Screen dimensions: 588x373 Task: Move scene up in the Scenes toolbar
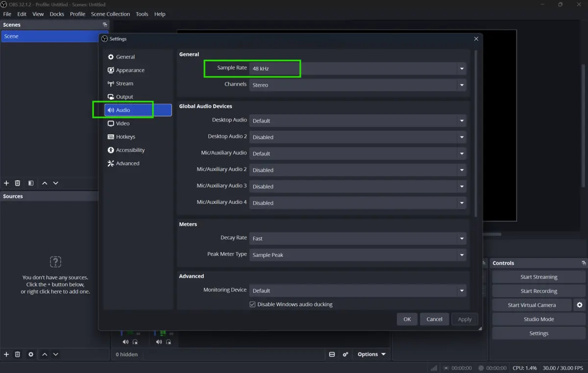[45, 183]
